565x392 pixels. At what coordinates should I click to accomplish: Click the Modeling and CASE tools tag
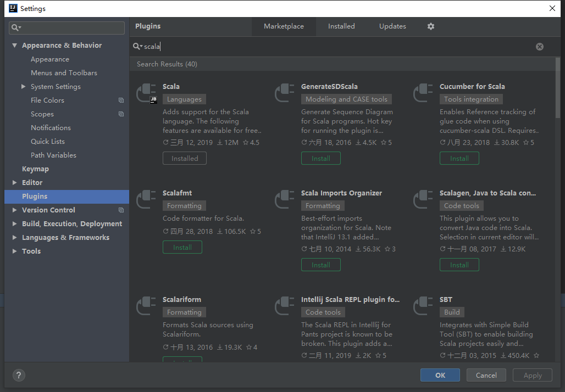346,99
